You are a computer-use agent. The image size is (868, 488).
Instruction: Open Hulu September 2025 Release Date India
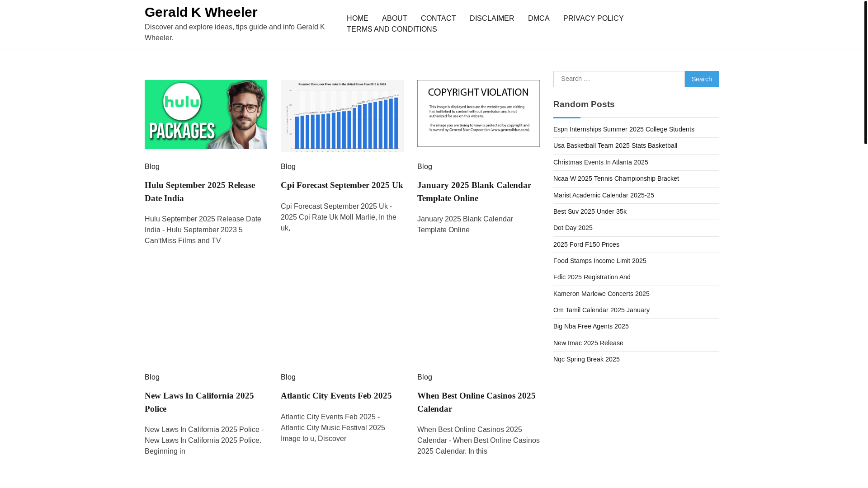[200, 192]
